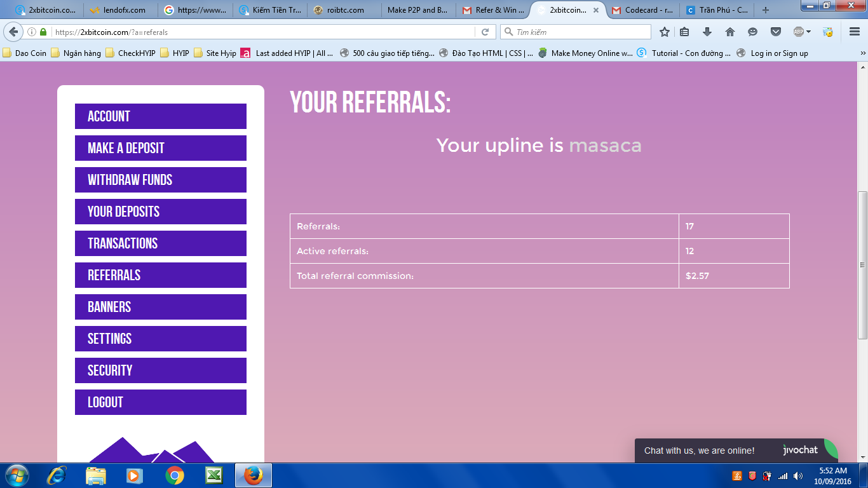This screenshot has height=488, width=868.
Task: Click the magnifier icon in search box
Action: point(508,32)
